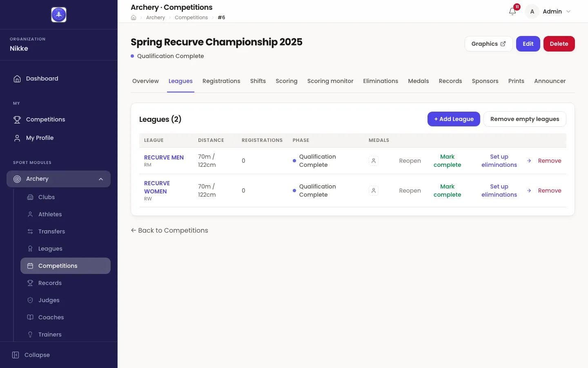Open the Transfers sidebar item

pyautogui.click(x=65, y=231)
